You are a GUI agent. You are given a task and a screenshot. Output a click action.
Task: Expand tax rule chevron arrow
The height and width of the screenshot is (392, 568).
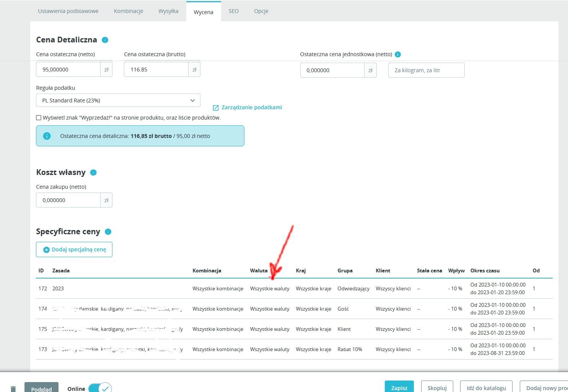click(192, 100)
